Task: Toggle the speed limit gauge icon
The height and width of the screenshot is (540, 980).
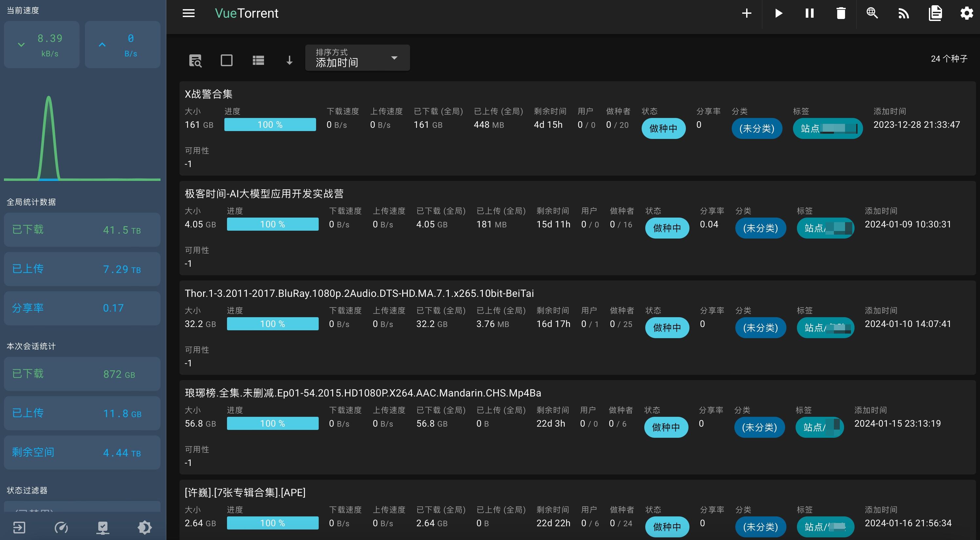Action: coord(61,528)
